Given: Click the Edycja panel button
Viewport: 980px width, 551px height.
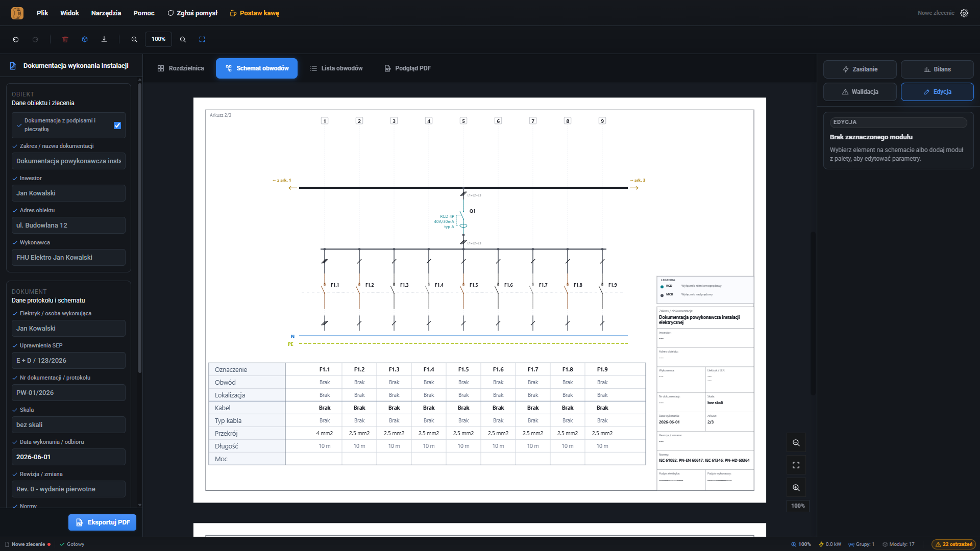Looking at the screenshot, I should click(x=938, y=92).
